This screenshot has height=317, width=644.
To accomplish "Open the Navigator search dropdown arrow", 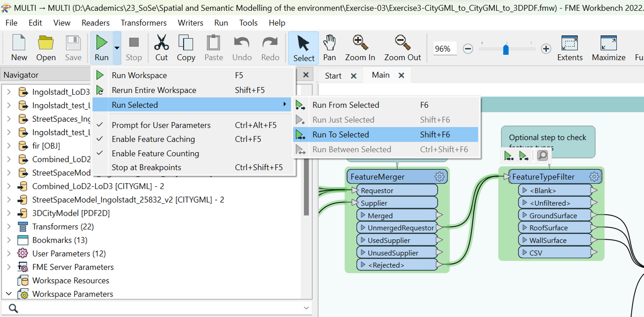I will [x=306, y=308].
